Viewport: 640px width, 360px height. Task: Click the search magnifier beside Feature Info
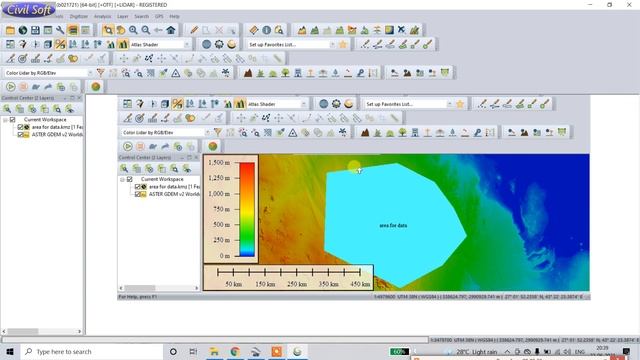click(x=279, y=30)
